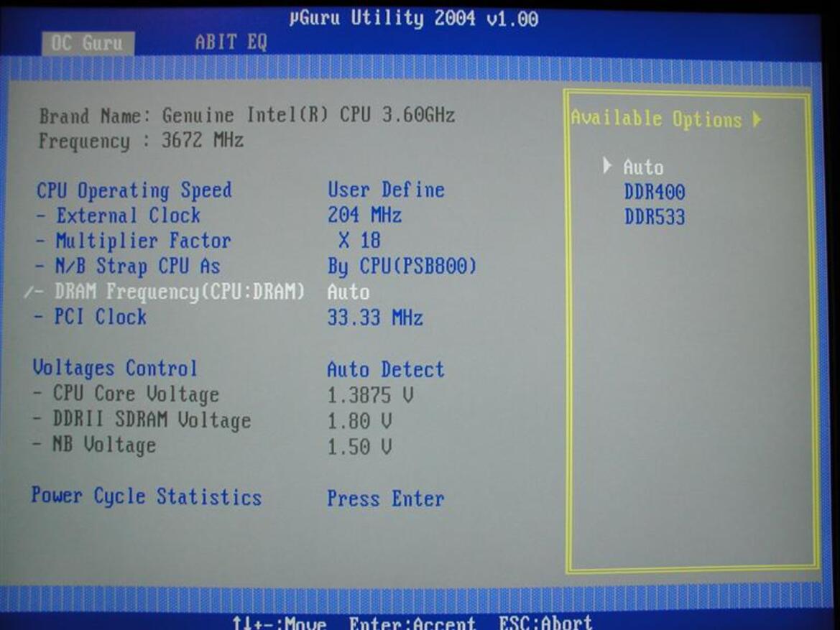Click the 1.50 V NB voltage value

360,446
